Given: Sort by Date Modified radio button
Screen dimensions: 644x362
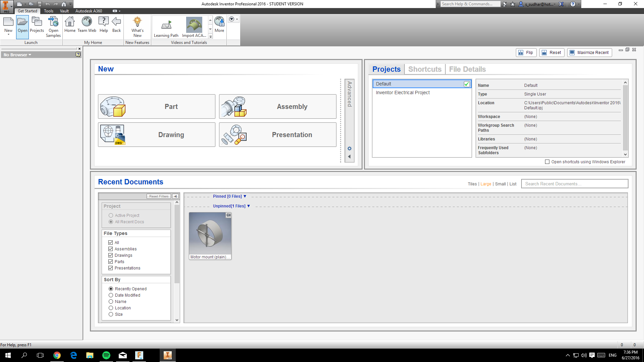Looking at the screenshot, I should (x=111, y=295).
